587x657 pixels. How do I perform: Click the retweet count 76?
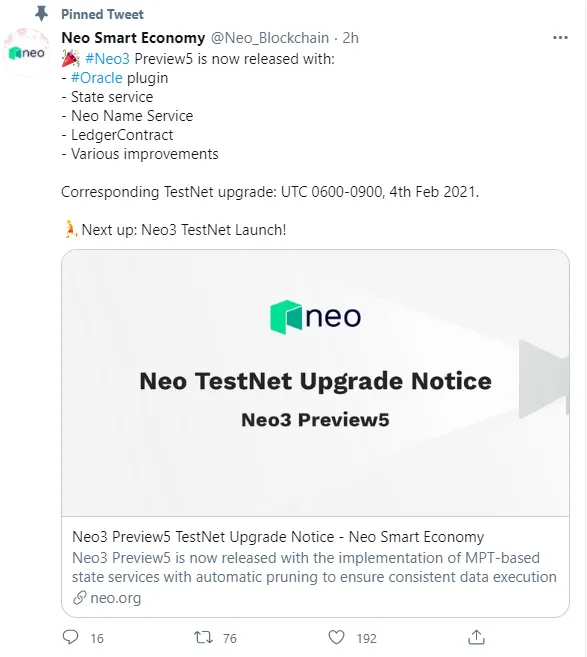230,638
